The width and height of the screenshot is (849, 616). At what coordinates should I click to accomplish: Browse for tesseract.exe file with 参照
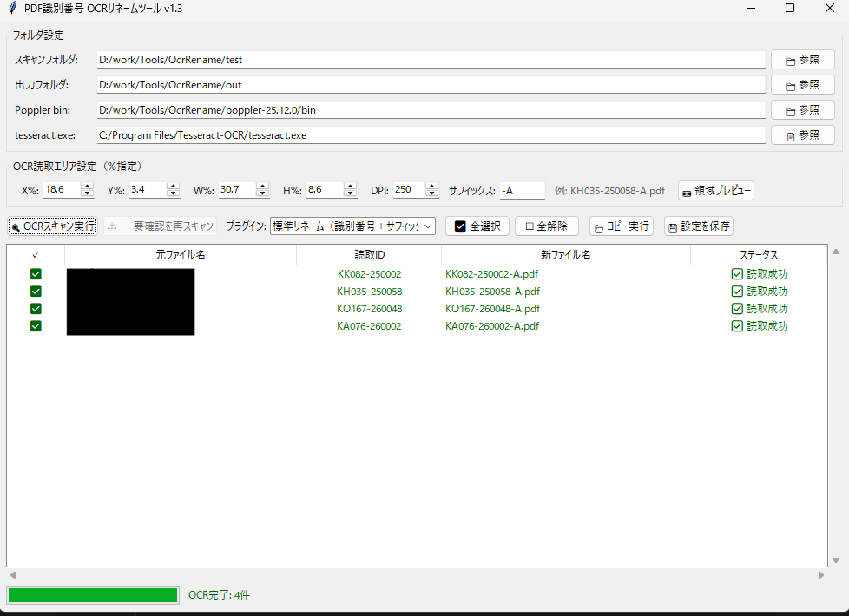pyautogui.click(x=802, y=135)
